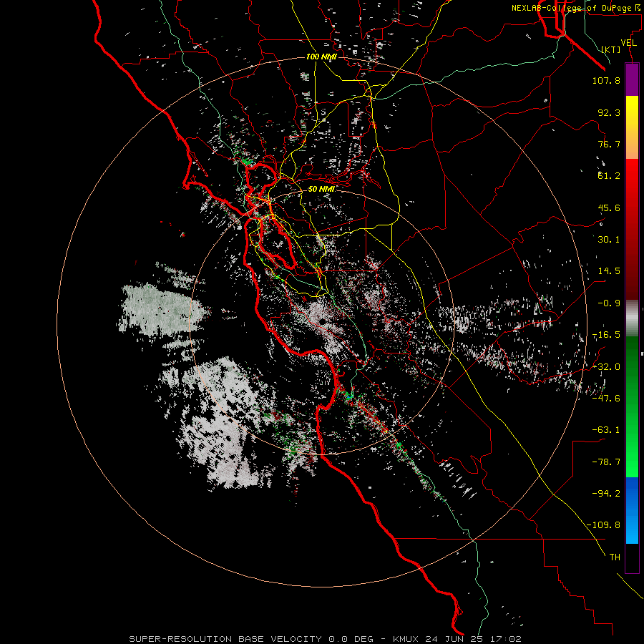This screenshot has width=644, height=644.
Task: Click the 107.8 velocity scale value
Action: pos(606,80)
